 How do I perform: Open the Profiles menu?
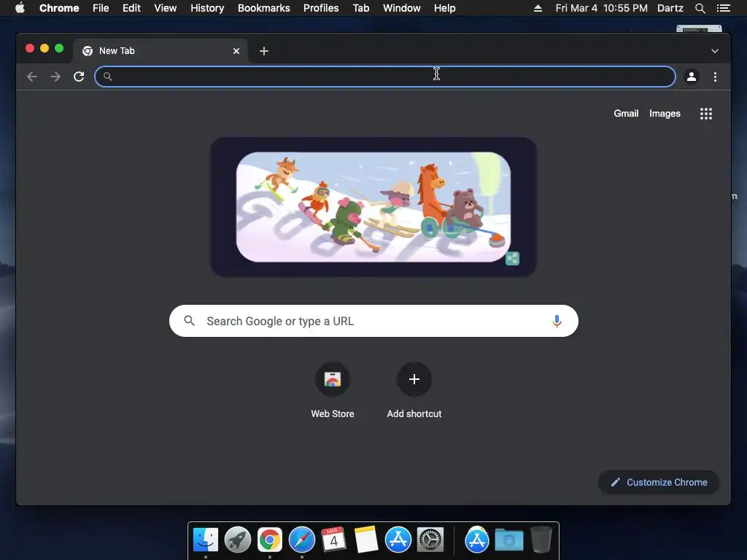[321, 8]
